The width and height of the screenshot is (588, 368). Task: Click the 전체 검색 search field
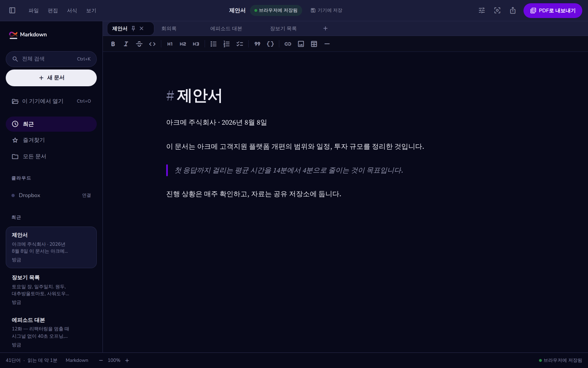coord(51,59)
